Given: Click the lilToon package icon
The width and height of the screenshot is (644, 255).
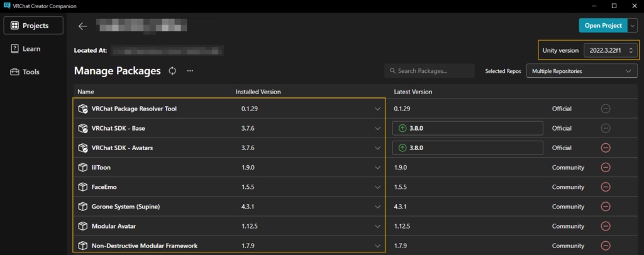Looking at the screenshot, I should (82, 167).
